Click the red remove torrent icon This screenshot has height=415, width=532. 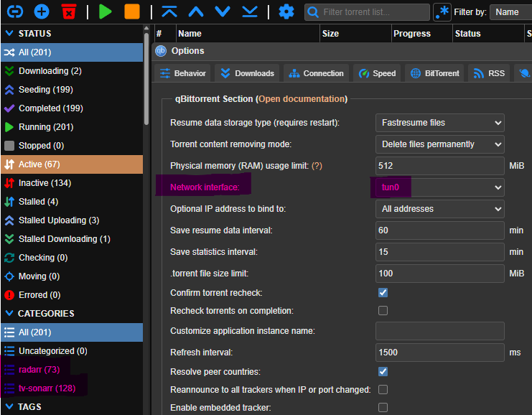click(68, 11)
